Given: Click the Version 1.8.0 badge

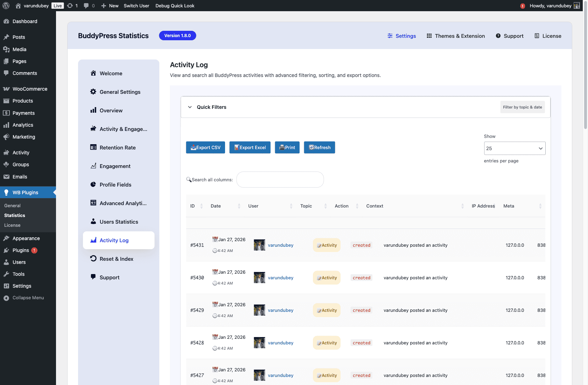Looking at the screenshot, I should 177,36.
